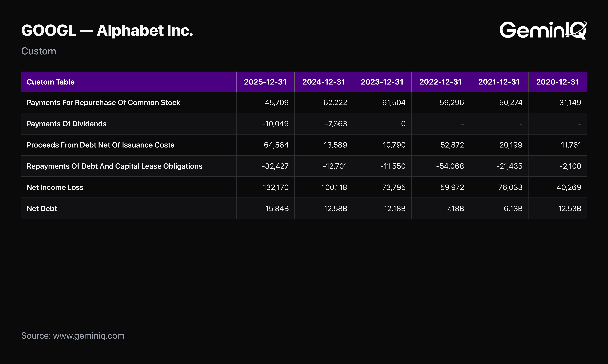Click the Custom Table header cell

coord(129,82)
